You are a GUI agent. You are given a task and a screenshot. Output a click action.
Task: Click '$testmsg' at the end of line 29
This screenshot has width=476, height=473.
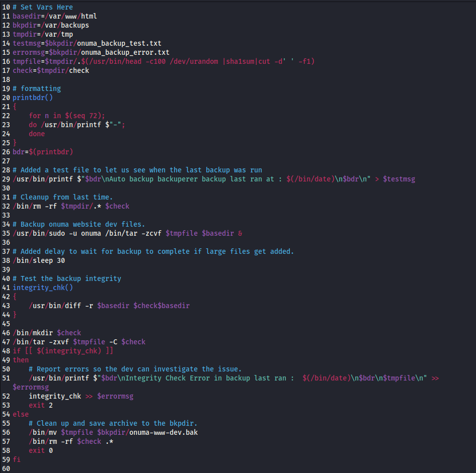(399, 179)
